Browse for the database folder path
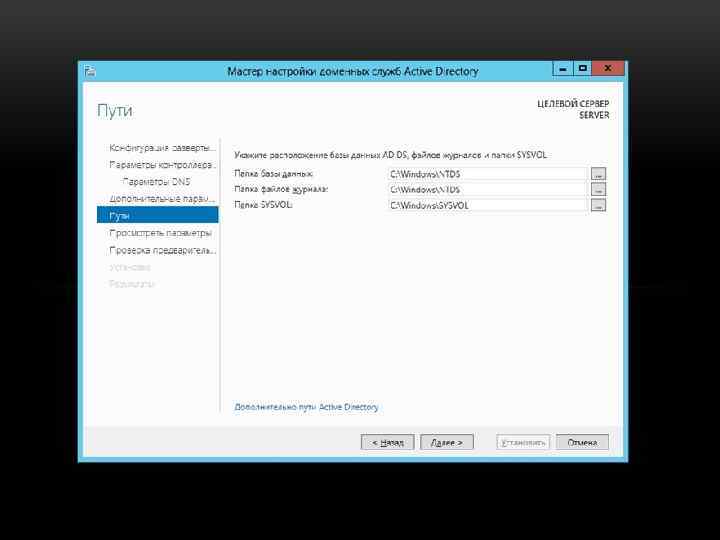720x540 pixels. coord(598,174)
